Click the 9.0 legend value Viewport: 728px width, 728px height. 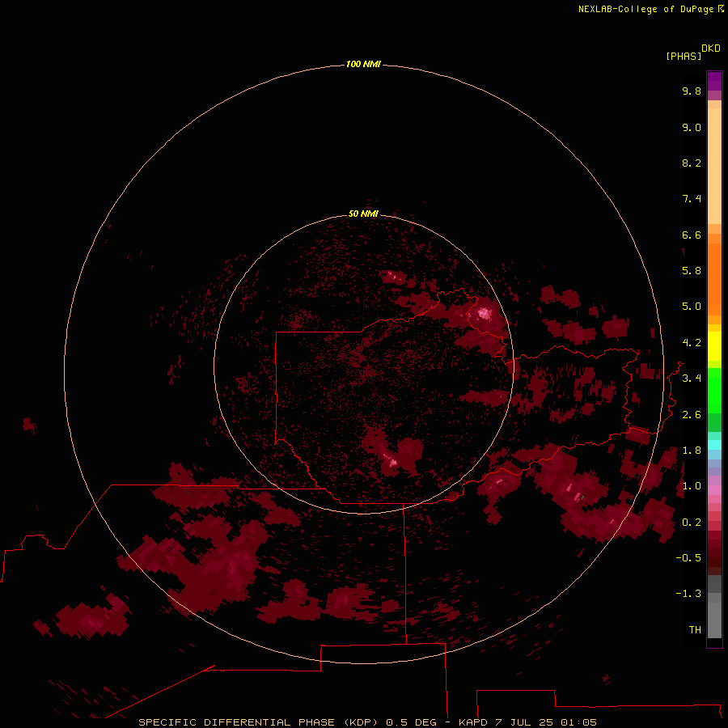coord(692,127)
